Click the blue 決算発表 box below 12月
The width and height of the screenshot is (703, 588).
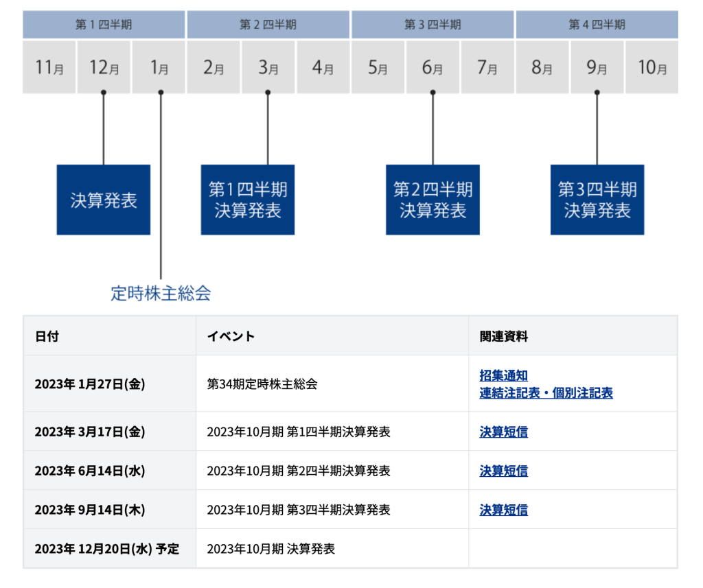point(104,200)
